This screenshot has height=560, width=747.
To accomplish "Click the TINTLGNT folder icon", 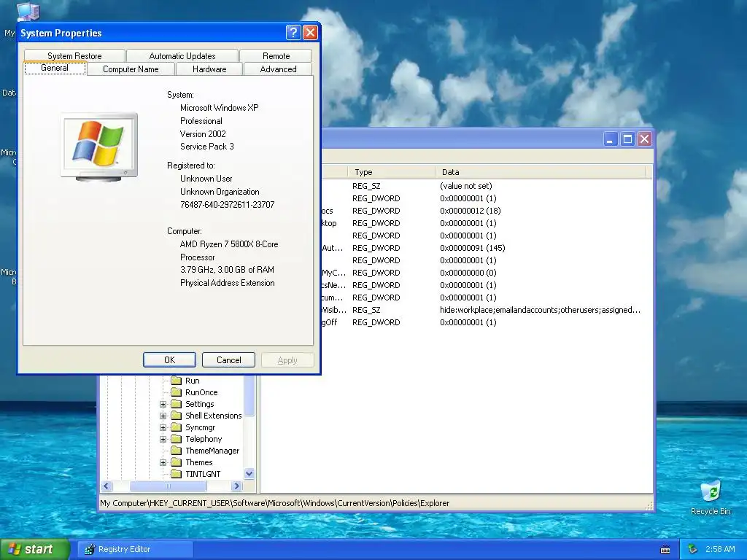I will [x=177, y=474].
